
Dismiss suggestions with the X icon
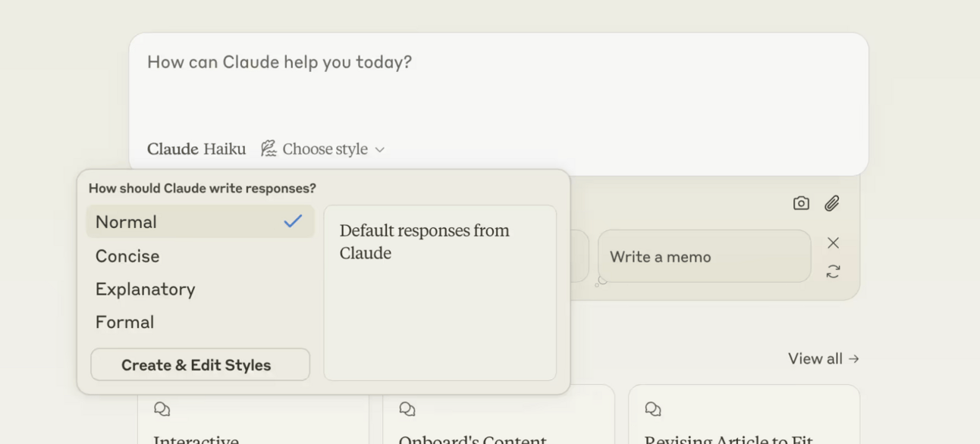(x=833, y=242)
